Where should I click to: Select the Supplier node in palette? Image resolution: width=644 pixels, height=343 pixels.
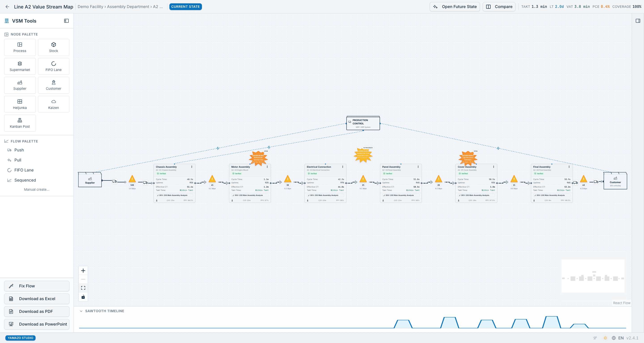pyautogui.click(x=20, y=85)
